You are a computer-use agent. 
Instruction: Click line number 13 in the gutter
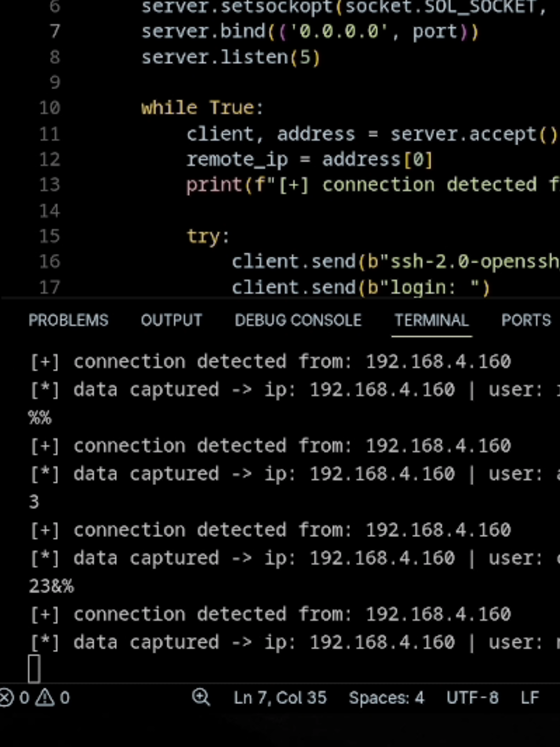tap(50, 185)
